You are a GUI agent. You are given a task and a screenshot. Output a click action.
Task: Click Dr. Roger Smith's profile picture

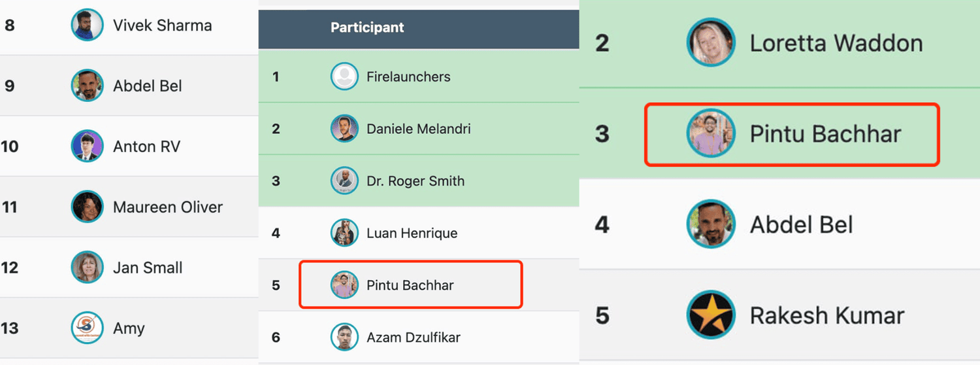pos(344,181)
